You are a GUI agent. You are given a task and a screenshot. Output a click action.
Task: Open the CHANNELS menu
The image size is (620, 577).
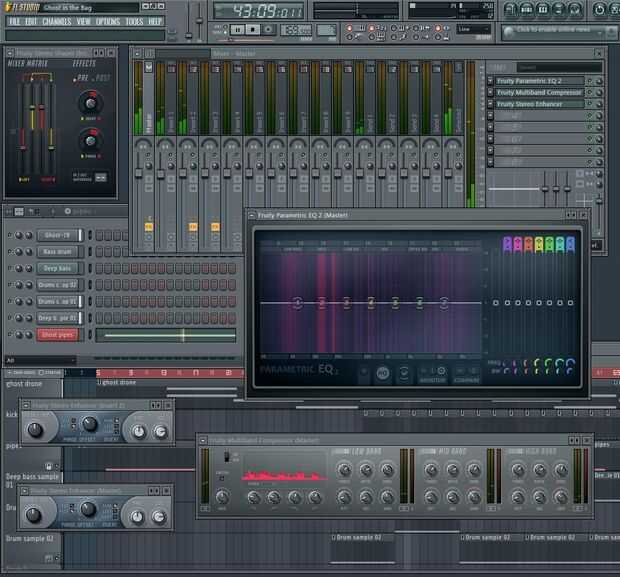click(57, 21)
